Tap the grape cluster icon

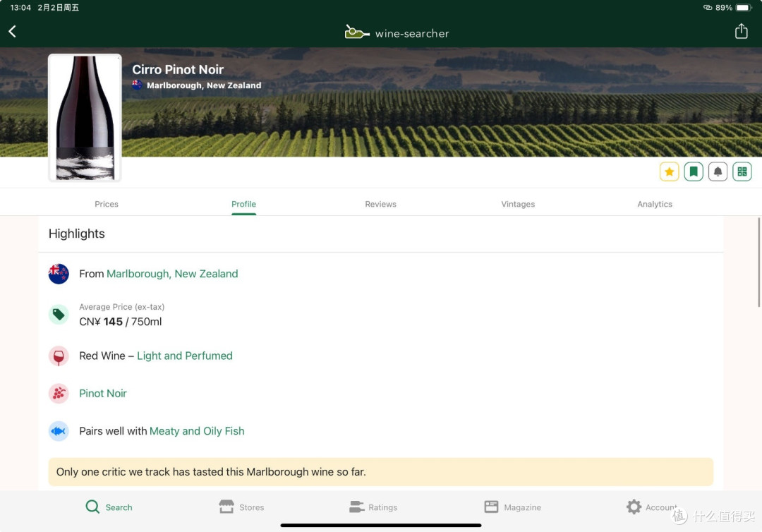pyautogui.click(x=59, y=393)
